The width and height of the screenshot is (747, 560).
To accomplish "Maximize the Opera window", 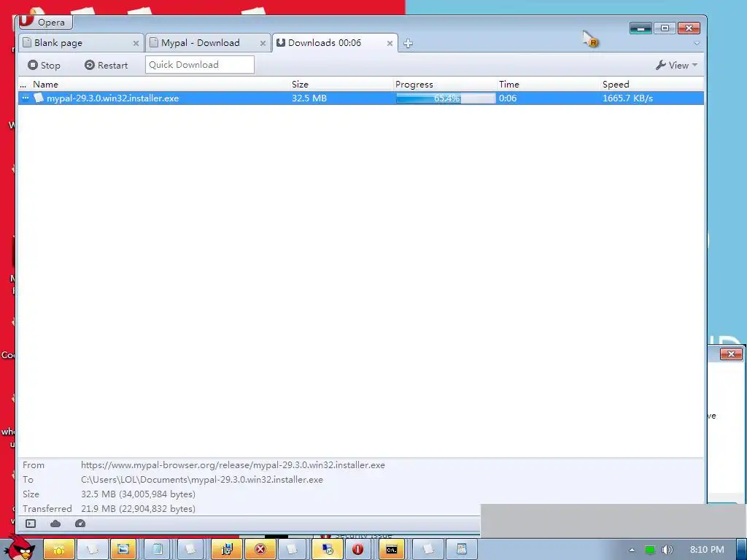I will coord(665,28).
